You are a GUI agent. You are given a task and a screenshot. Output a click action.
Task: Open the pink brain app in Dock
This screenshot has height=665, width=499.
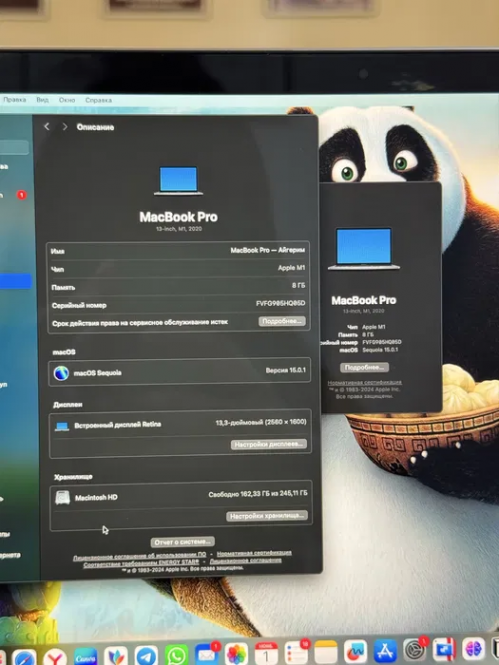pyautogui.click(x=474, y=648)
